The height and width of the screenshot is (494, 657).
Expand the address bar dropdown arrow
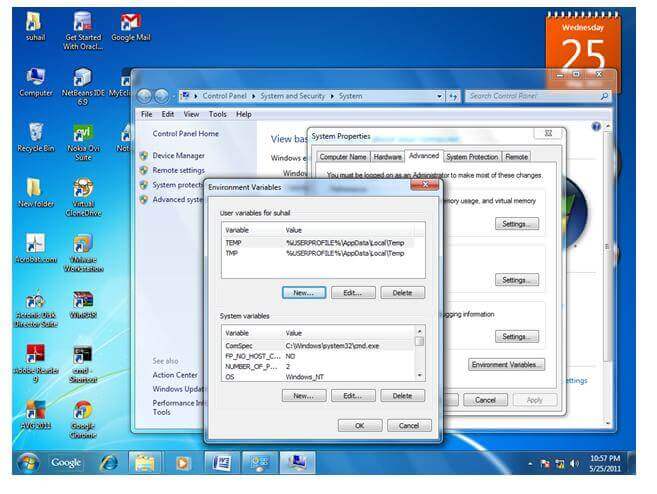(439, 96)
